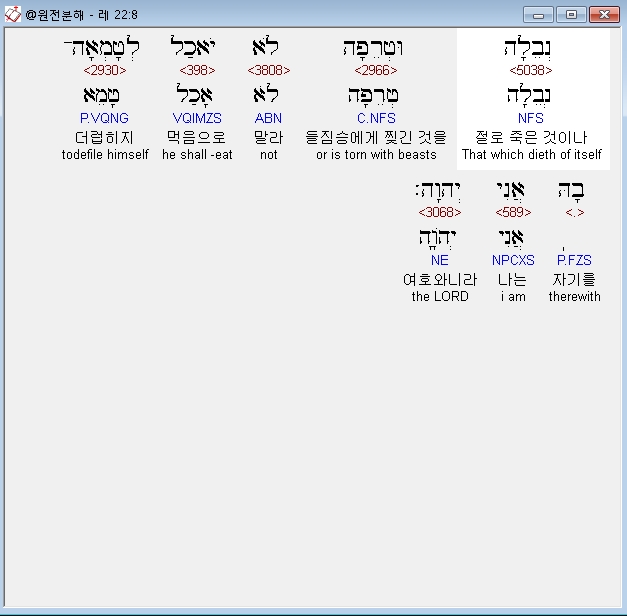
Task: Select parsing code NE
Action: 439,260
